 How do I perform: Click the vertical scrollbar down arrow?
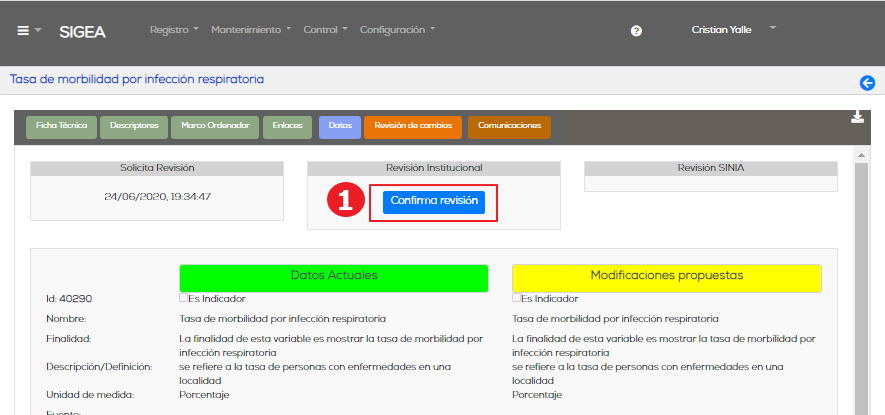[858, 408]
